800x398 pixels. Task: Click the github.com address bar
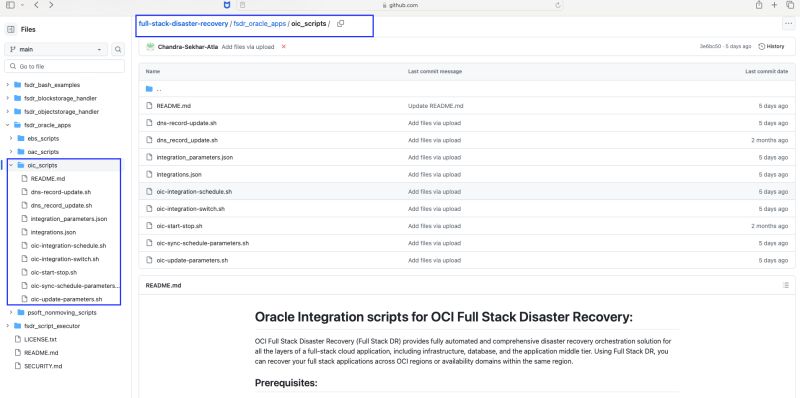click(x=400, y=5)
